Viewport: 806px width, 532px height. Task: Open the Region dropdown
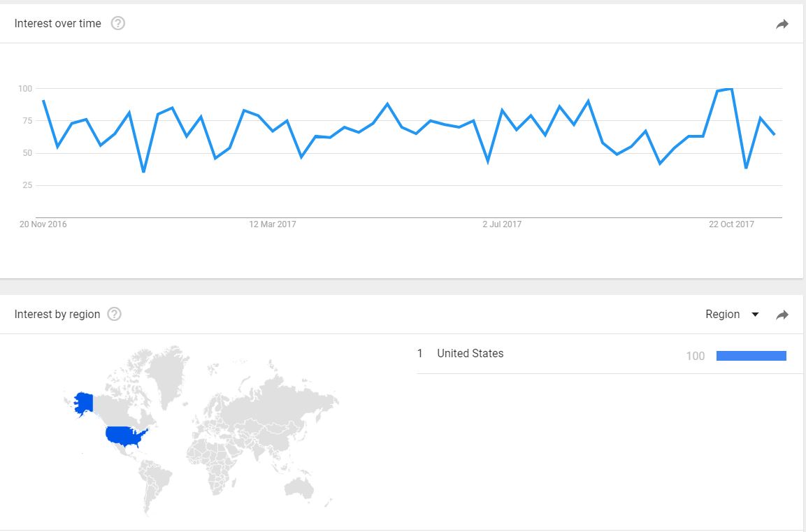point(731,314)
